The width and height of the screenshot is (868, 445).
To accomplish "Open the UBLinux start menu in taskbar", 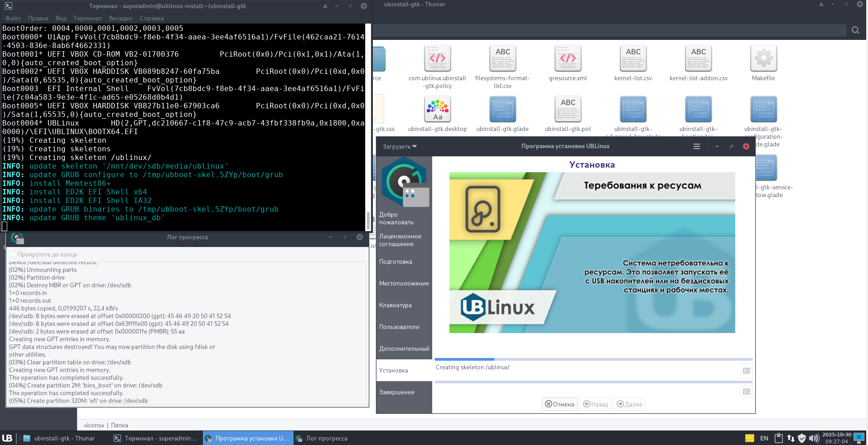I will [x=7, y=438].
